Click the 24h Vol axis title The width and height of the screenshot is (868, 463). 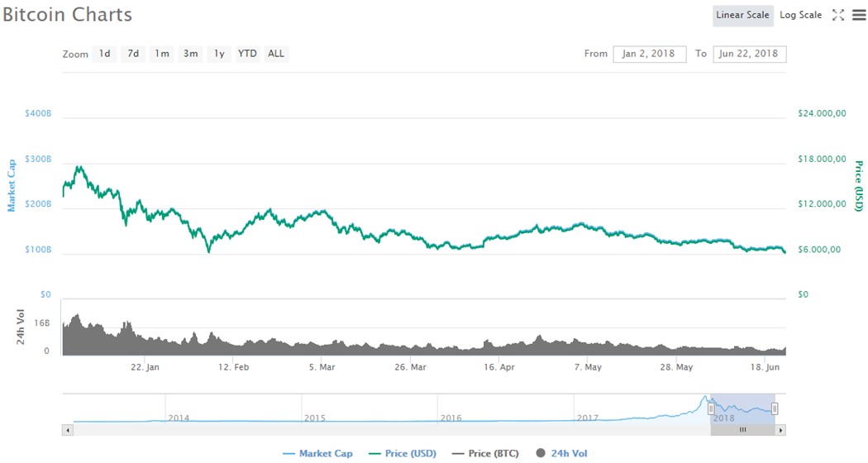pos(21,327)
